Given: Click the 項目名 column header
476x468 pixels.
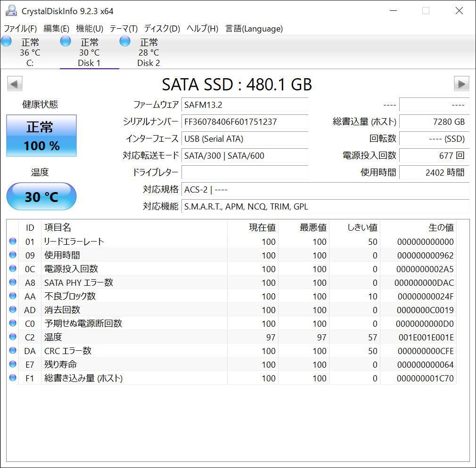Looking at the screenshot, I should tap(134, 227).
